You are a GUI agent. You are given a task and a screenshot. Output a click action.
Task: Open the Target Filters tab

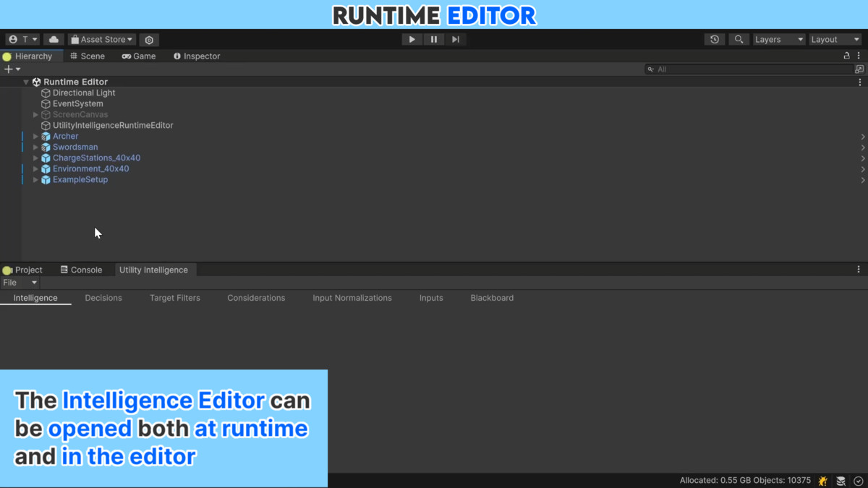pos(175,298)
